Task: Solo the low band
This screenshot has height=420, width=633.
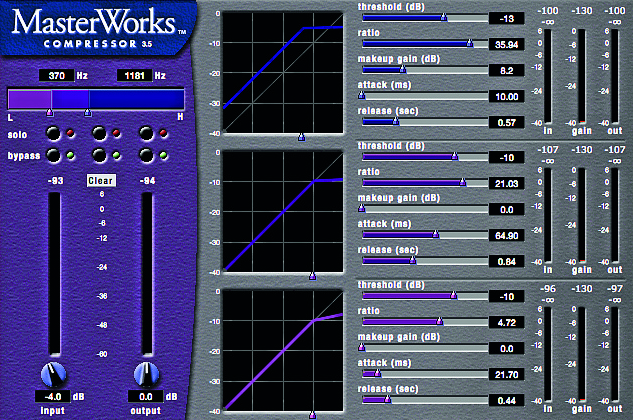Action: (x=53, y=134)
